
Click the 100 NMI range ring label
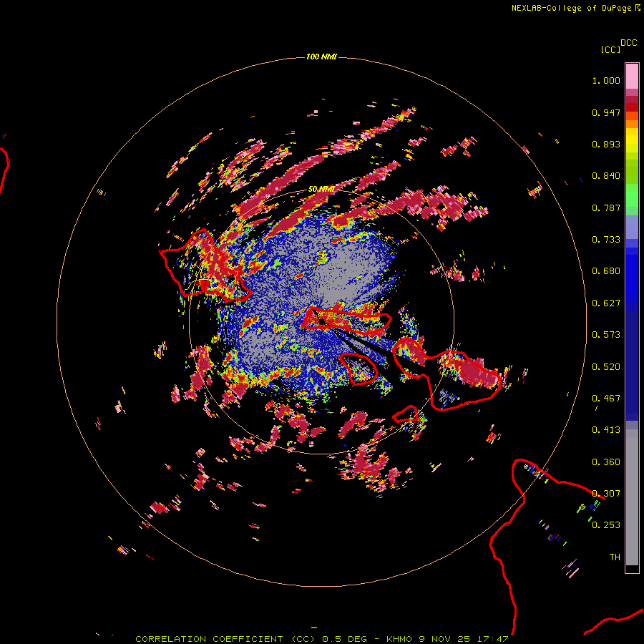click(321, 57)
